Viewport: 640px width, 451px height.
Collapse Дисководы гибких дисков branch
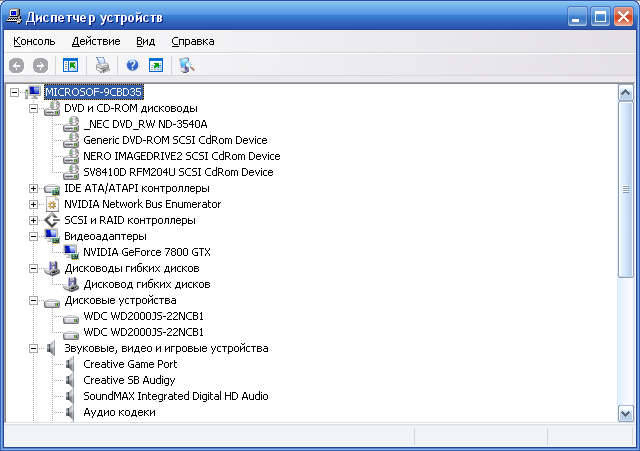33,268
